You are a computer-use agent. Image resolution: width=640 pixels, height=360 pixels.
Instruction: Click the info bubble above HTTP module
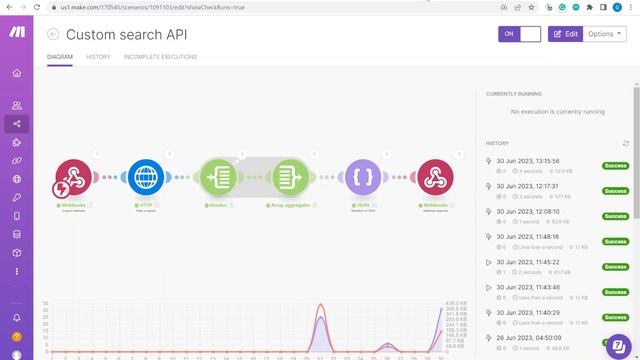coord(169,154)
